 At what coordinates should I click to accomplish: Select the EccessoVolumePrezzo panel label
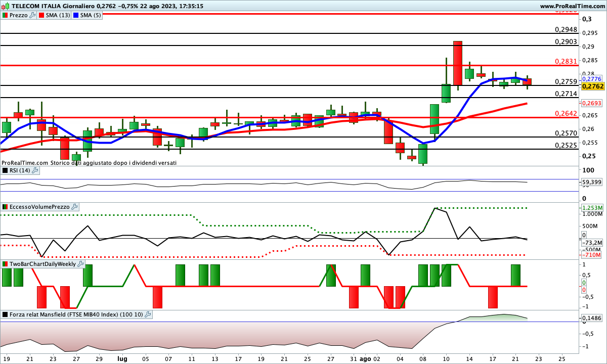[39, 207]
